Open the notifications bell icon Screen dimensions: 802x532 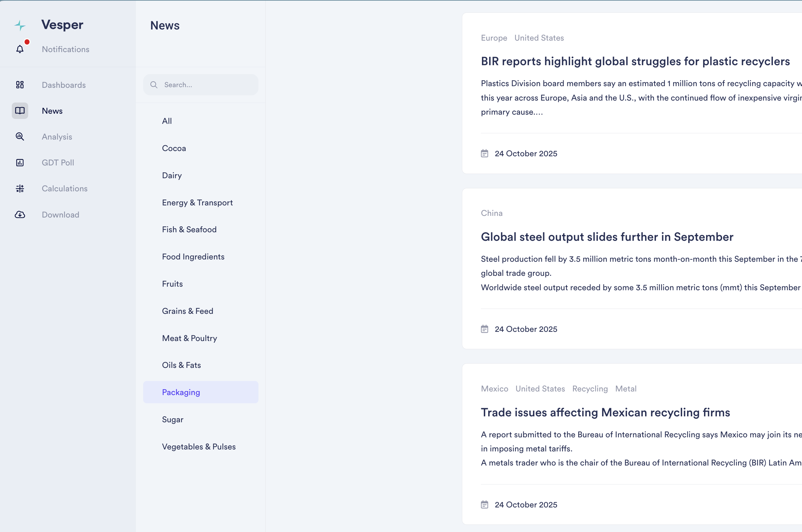pos(20,49)
